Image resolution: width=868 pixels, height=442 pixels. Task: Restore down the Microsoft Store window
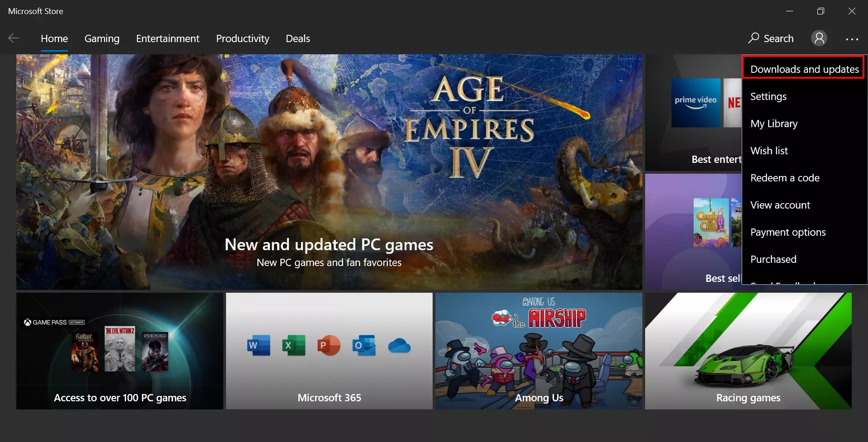click(821, 11)
